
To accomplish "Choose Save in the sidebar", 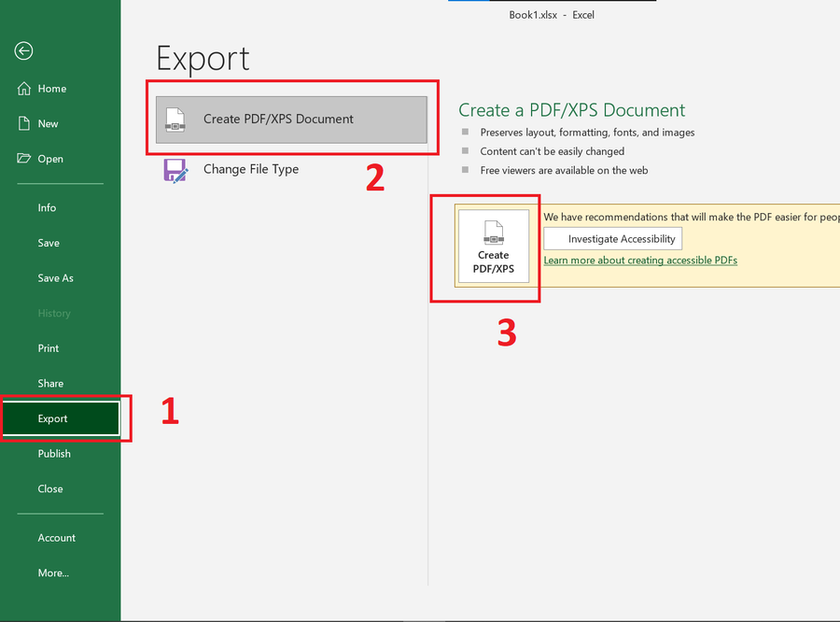I will [49, 243].
